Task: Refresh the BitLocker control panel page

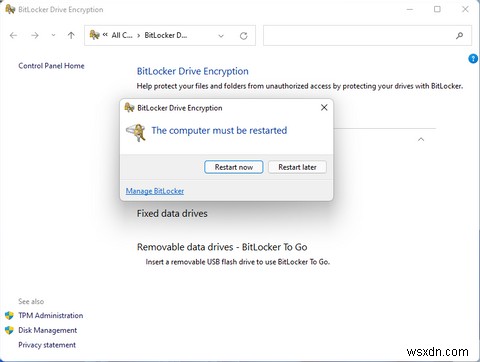Action: pos(244,36)
